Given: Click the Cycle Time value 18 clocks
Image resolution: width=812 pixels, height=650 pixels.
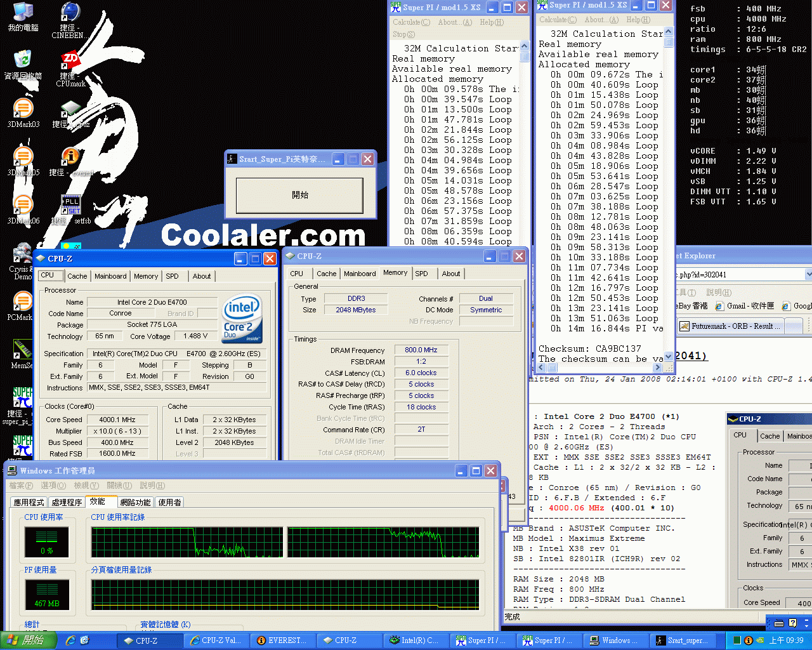Looking at the screenshot, I should (421, 407).
